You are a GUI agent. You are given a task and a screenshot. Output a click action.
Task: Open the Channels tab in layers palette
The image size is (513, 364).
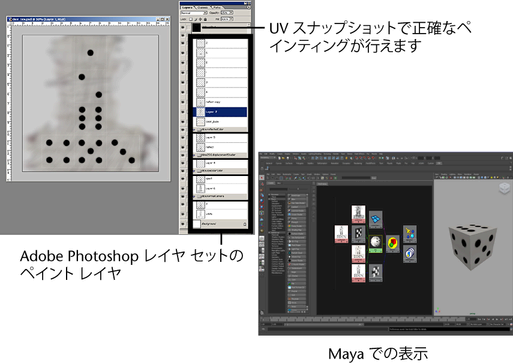coord(202,7)
